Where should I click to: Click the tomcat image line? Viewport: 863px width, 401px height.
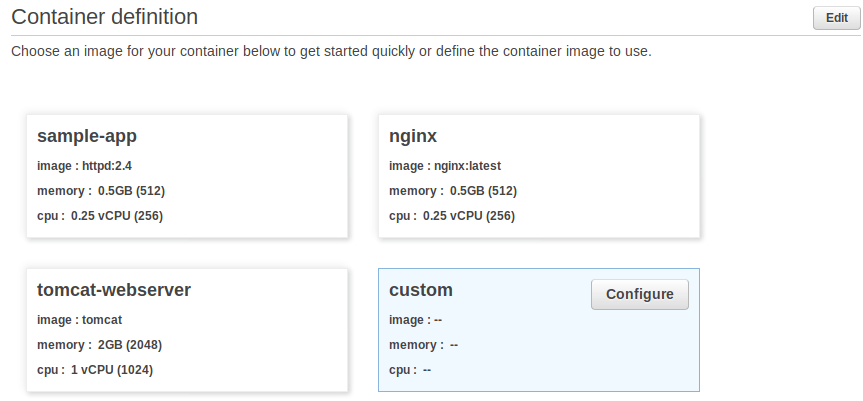80,320
